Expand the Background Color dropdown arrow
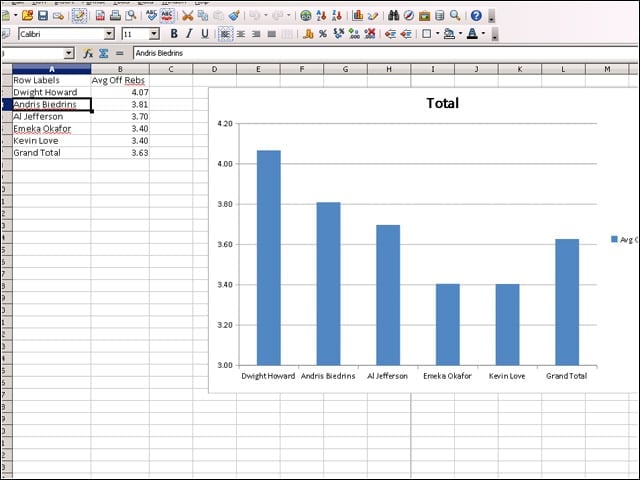The height and width of the screenshot is (480, 640). 460,34
